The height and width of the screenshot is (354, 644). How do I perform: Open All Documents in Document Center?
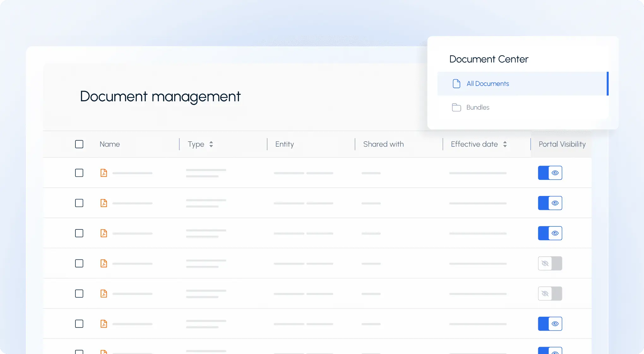click(488, 83)
